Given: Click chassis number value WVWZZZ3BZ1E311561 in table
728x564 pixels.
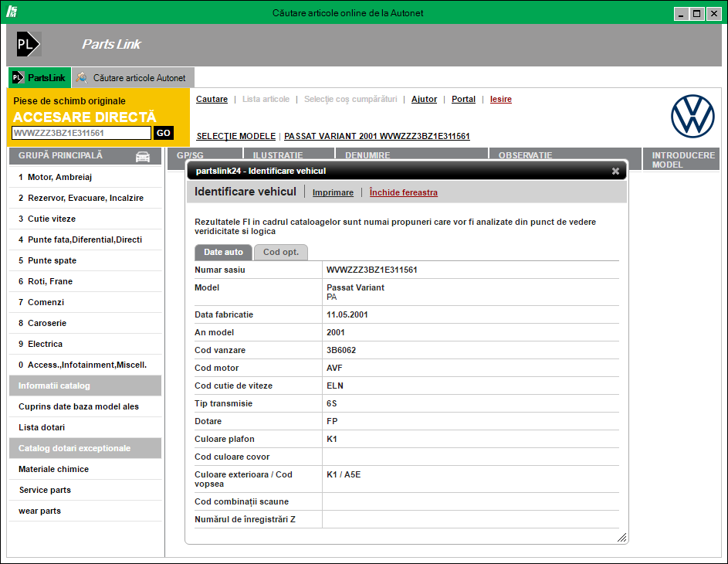Looking at the screenshot, I should click(372, 270).
